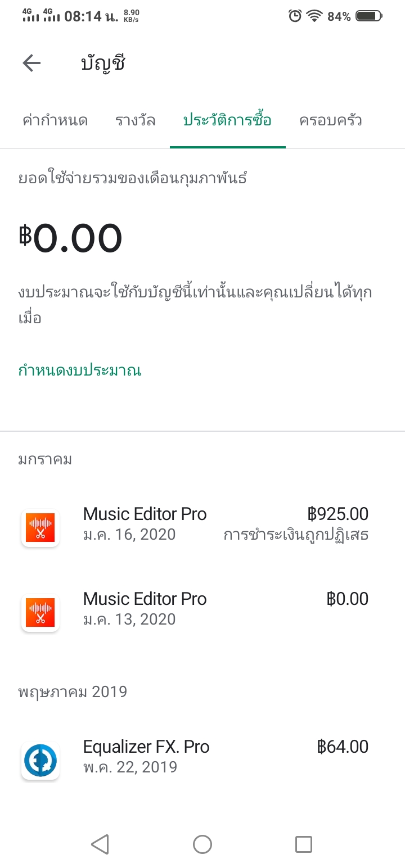Screen dimensions: 405x868
Task: Tap the กำหนดงบประมาณ link
Action: tap(80, 370)
